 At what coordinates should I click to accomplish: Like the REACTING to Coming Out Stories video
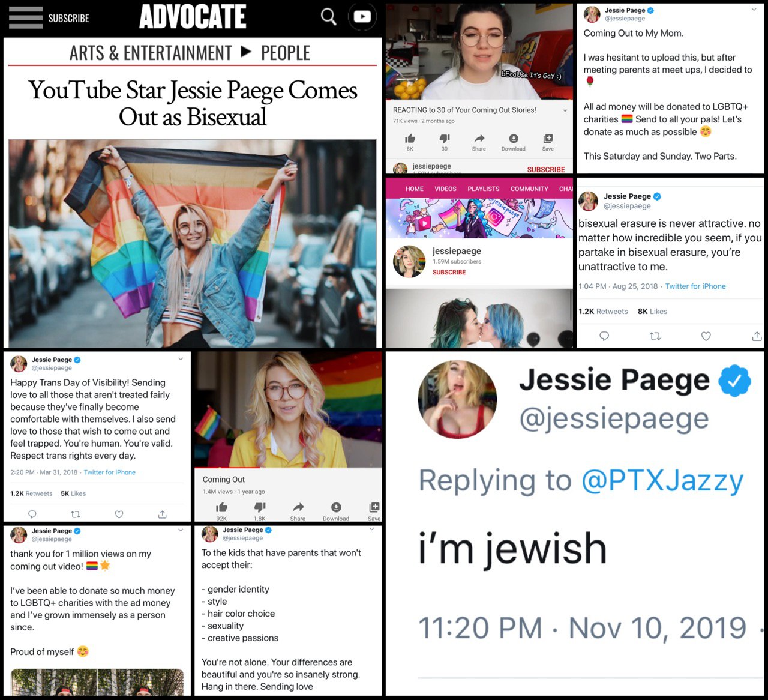pos(410,139)
